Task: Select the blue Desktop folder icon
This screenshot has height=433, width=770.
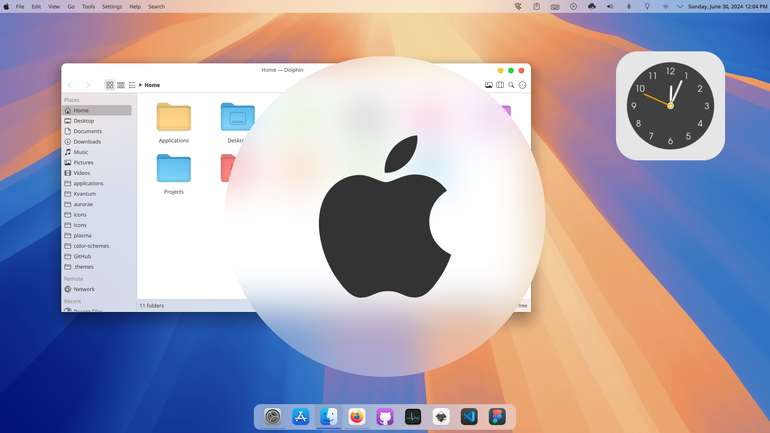Action: click(x=238, y=117)
